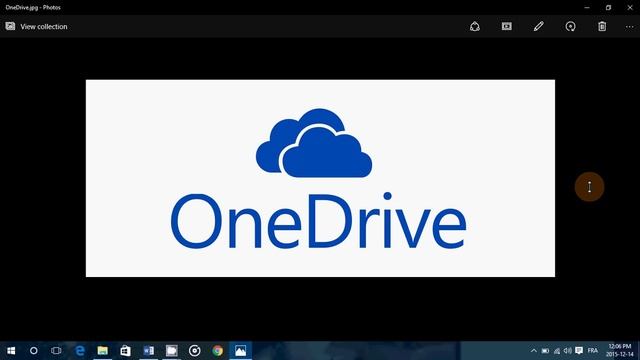Open the Action Center notifications icon
640x360 pixels.
click(x=579, y=351)
